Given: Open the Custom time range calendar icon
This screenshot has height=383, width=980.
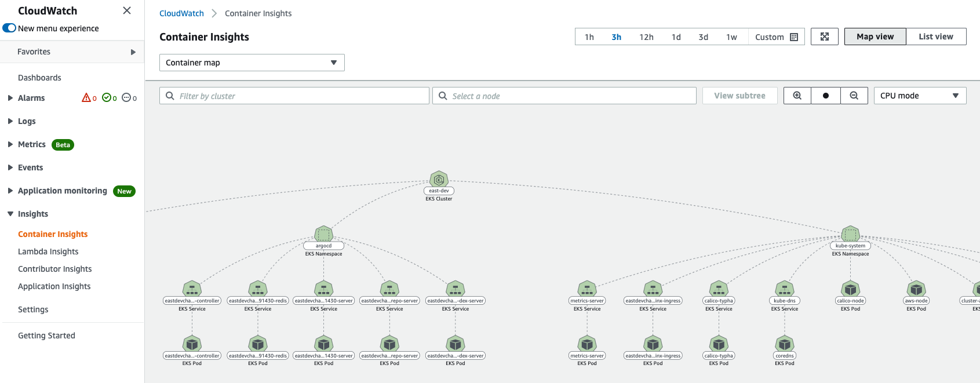Looking at the screenshot, I should (794, 37).
